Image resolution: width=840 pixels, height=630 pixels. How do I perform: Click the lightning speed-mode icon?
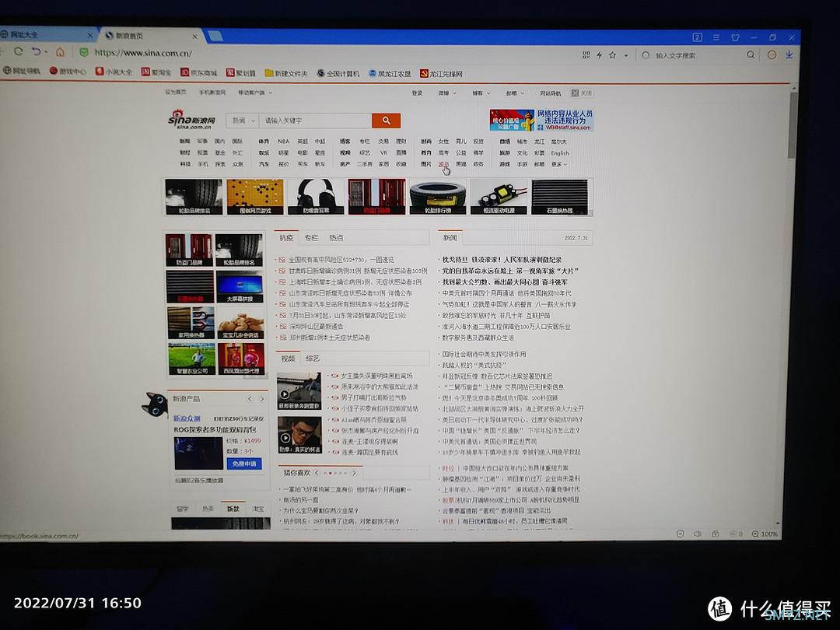click(599, 54)
